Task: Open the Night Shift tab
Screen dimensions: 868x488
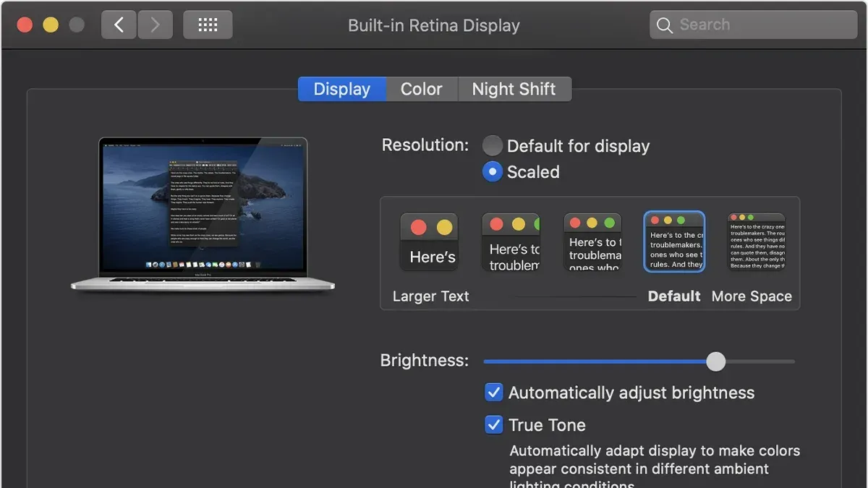Action: (514, 89)
